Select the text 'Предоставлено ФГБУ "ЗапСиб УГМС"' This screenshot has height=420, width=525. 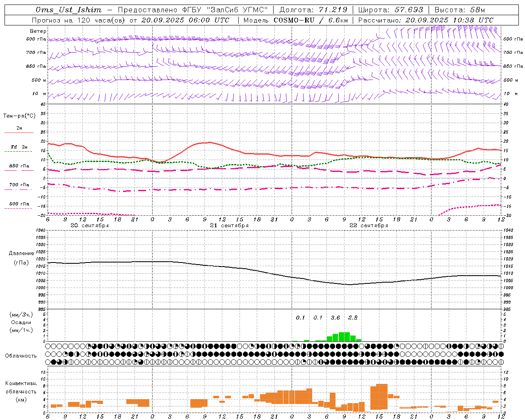click(x=192, y=10)
